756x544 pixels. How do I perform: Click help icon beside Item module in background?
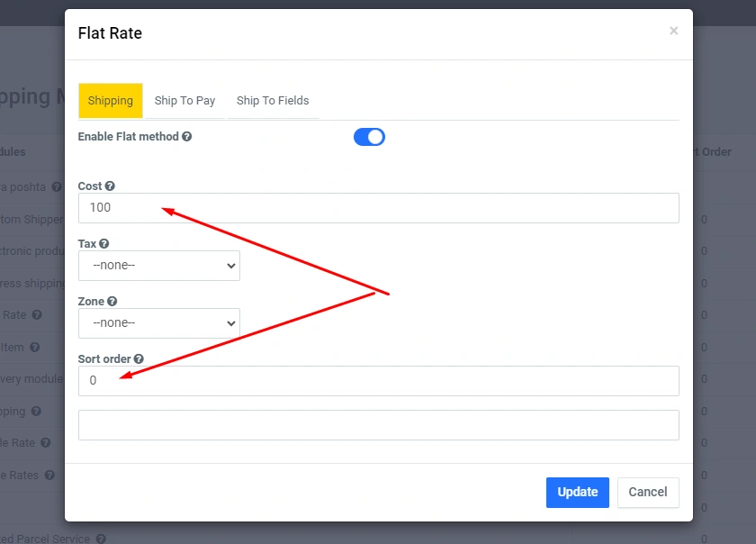click(x=34, y=347)
